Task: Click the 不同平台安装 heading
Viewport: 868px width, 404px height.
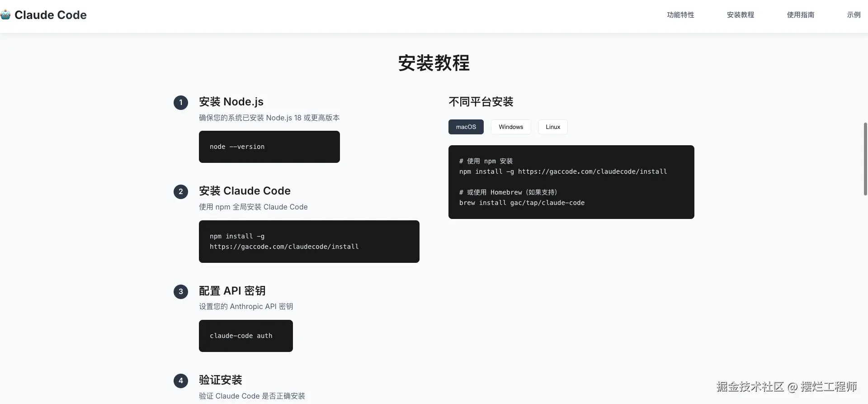Action: point(481,102)
